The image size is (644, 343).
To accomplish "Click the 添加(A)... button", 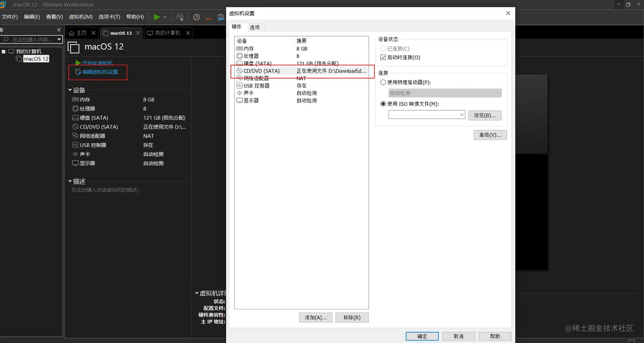I will (x=316, y=317).
